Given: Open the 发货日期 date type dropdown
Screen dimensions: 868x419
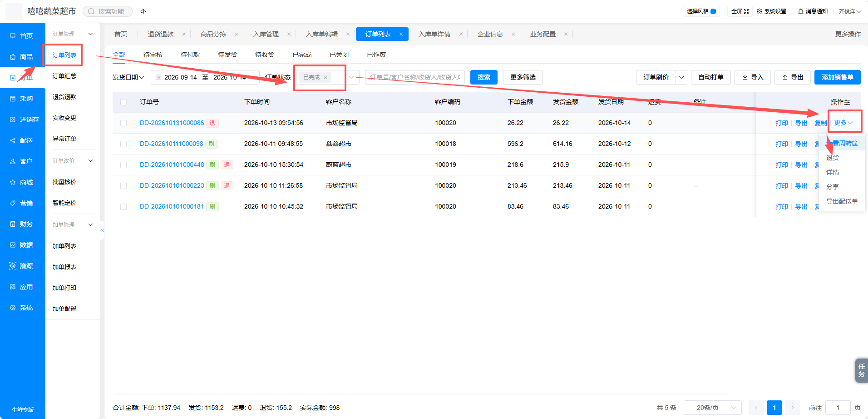Looking at the screenshot, I should pyautogui.click(x=128, y=77).
